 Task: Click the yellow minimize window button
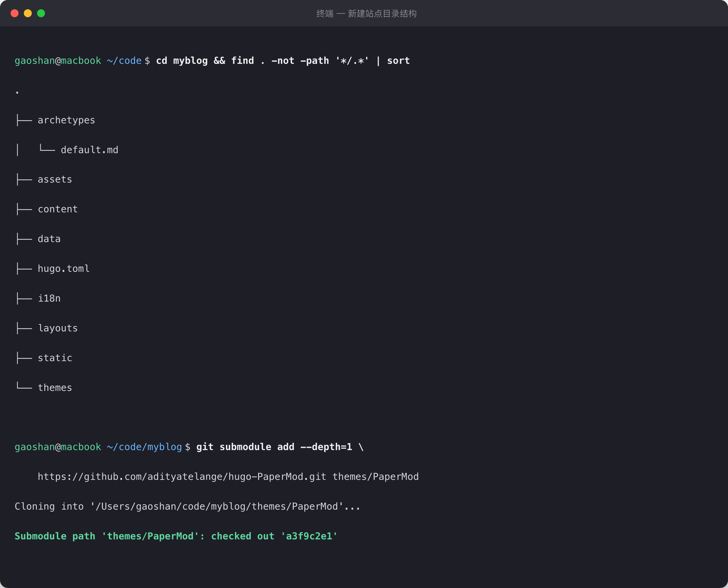pos(28,13)
